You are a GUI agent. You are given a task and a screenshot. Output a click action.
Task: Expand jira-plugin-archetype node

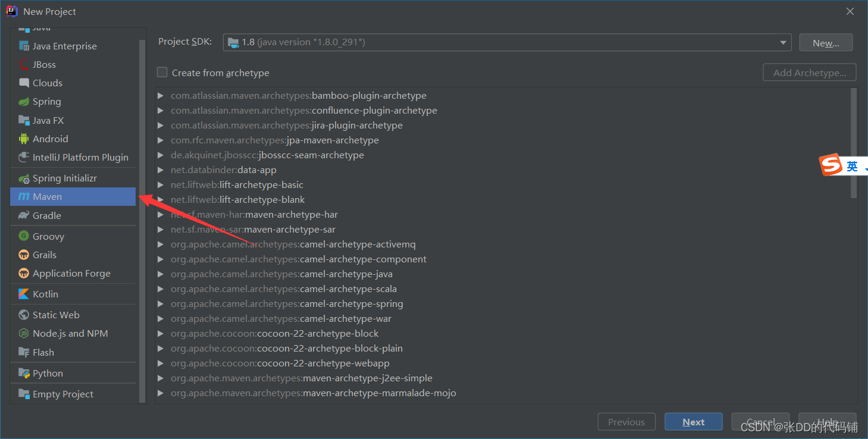pyautogui.click(x=160, y=125)
